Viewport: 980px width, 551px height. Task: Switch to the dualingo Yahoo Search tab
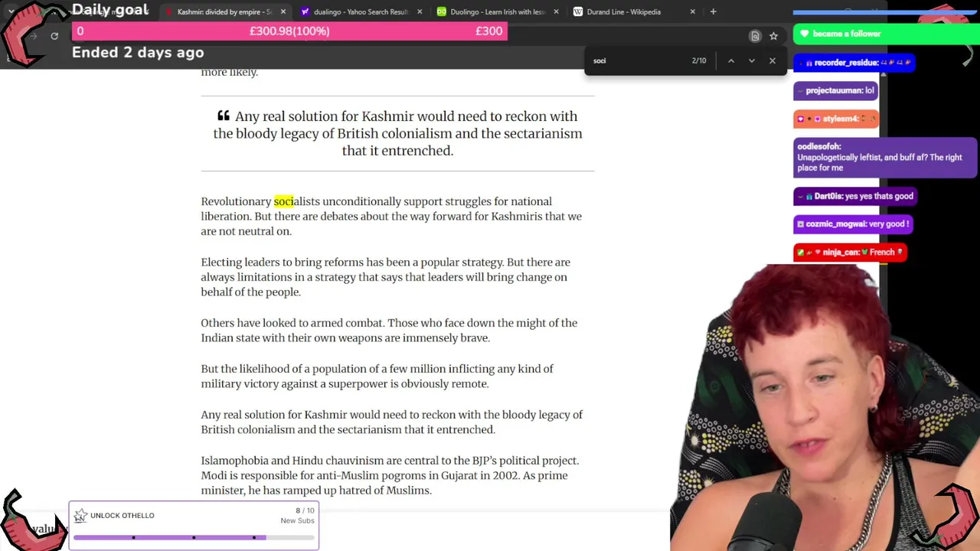pos(361,11)
